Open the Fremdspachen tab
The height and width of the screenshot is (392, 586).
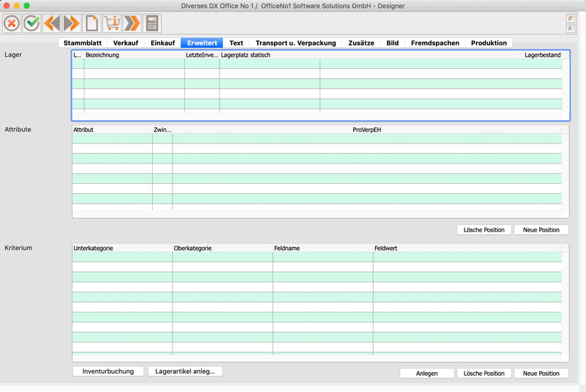coord(435,43)
